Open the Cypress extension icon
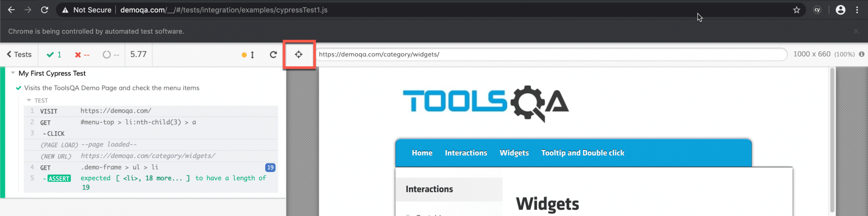Screen dimensions: 868x216 [817, 10]
